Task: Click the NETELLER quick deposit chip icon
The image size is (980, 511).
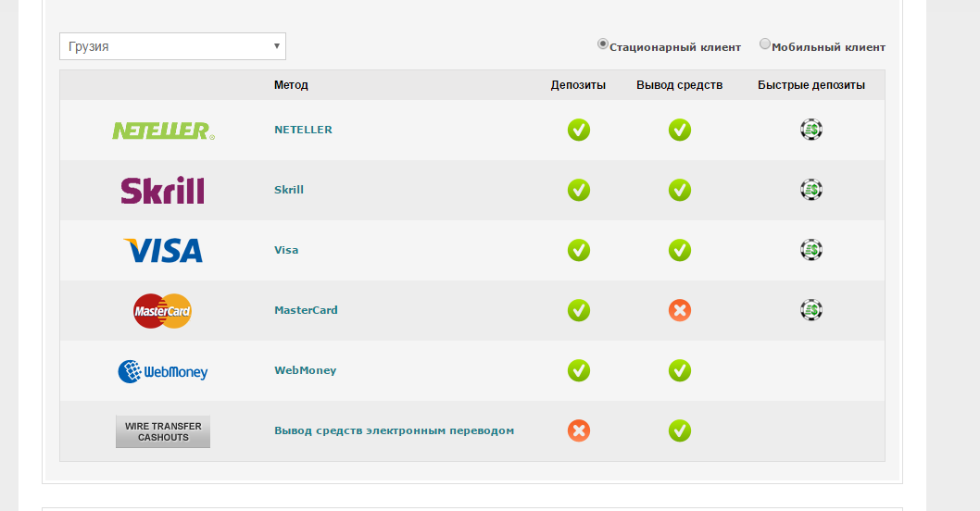Action: coord(811,130)
